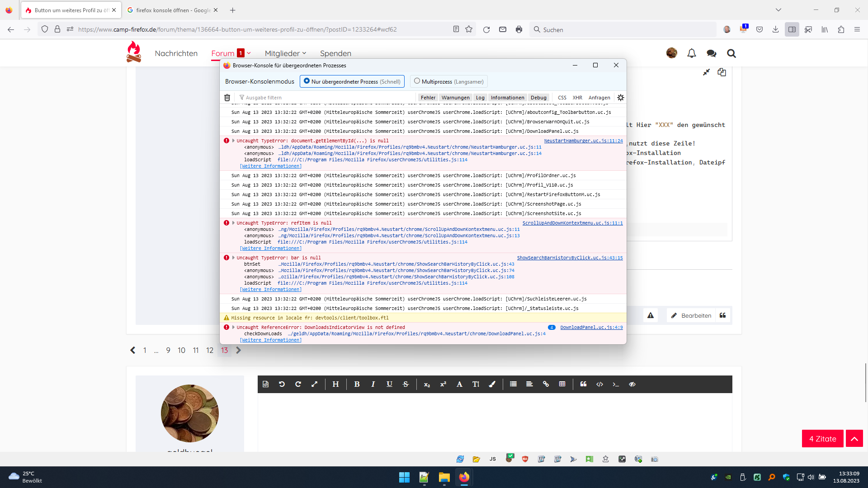Click the Strikethrough formatting button
Image resolution: width=868 pixels, height=488 pixels.
click(406, 384)
